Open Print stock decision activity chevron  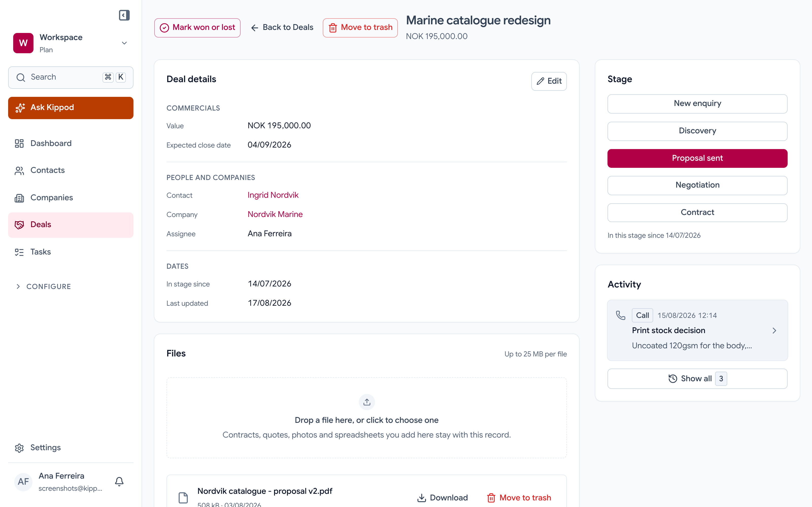[x=774, y=331]
